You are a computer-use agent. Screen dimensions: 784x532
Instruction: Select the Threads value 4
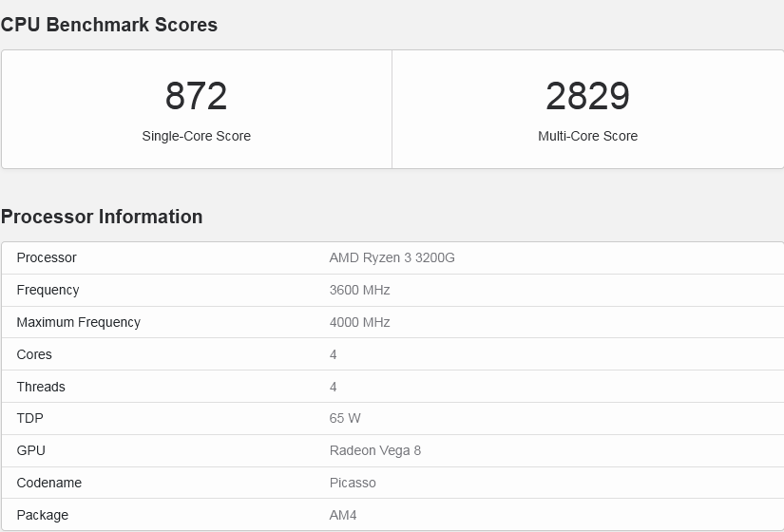pyautogui.click(x=333, y=387)
